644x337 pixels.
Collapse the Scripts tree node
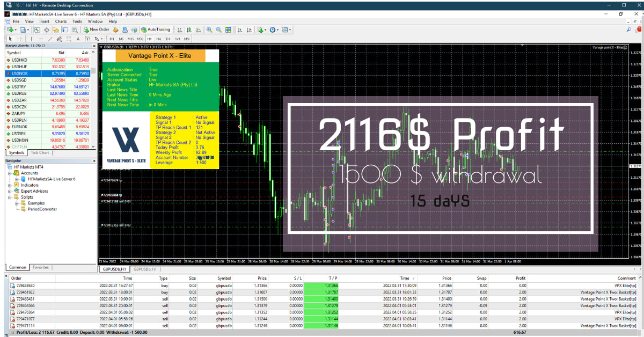click(x=10, y=197)
